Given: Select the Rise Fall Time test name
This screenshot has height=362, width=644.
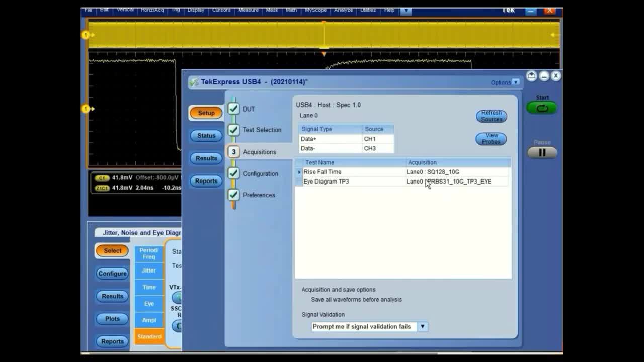Looking at the screenshot, I should coord(322,172).
